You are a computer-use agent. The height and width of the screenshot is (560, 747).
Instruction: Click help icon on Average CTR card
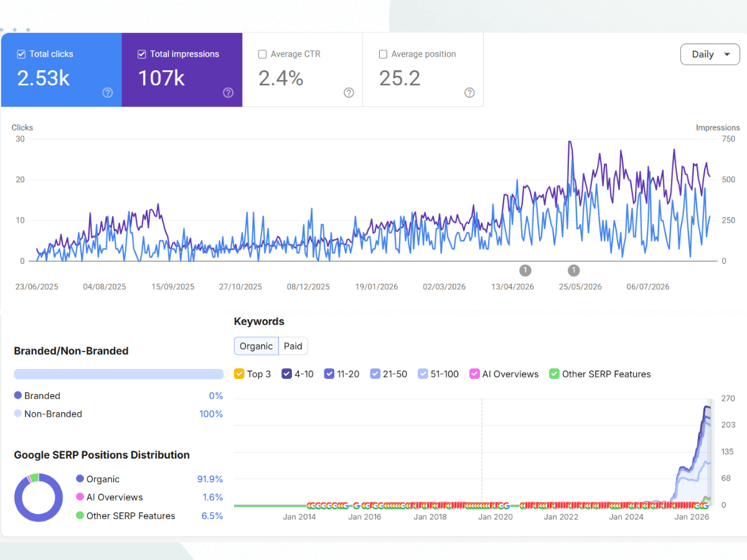349,93
